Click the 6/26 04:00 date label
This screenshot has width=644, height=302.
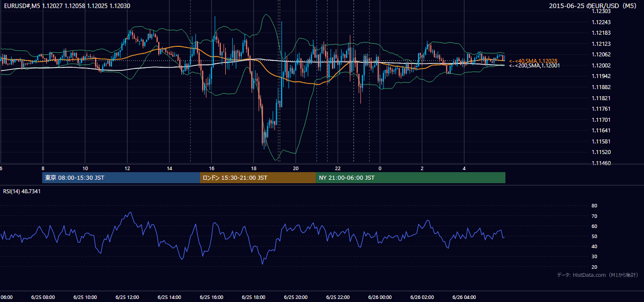tap(465, 297)
